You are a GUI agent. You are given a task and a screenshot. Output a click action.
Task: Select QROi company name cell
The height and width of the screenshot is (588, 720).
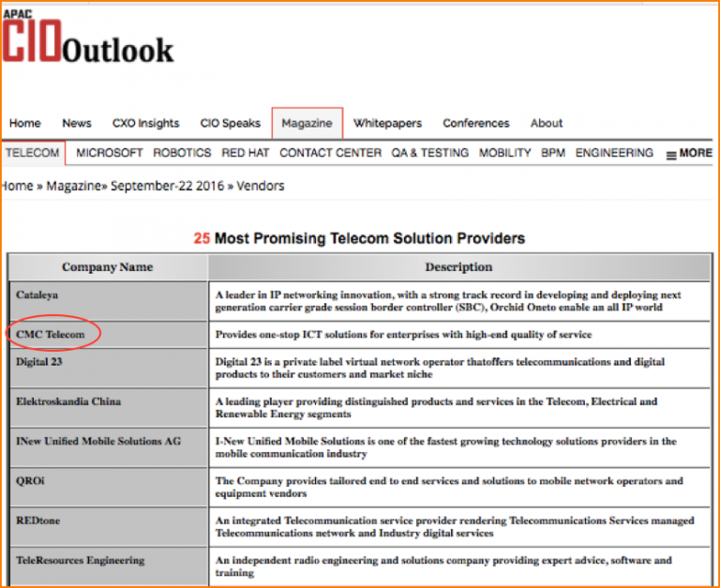[109, 487]
